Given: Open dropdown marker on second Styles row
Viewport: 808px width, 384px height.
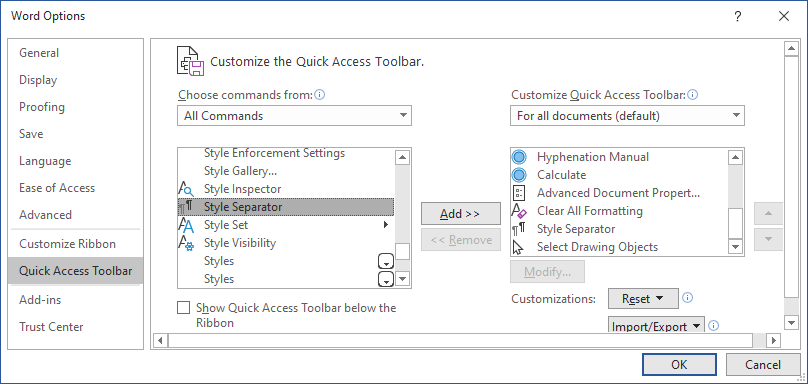Looking at the screenshot, I should (386, 279).
